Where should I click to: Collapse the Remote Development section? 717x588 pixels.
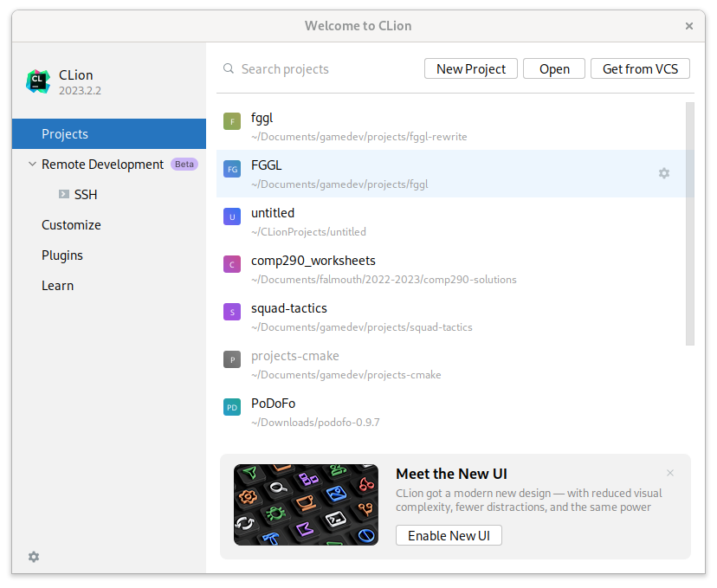click(32, 164)
